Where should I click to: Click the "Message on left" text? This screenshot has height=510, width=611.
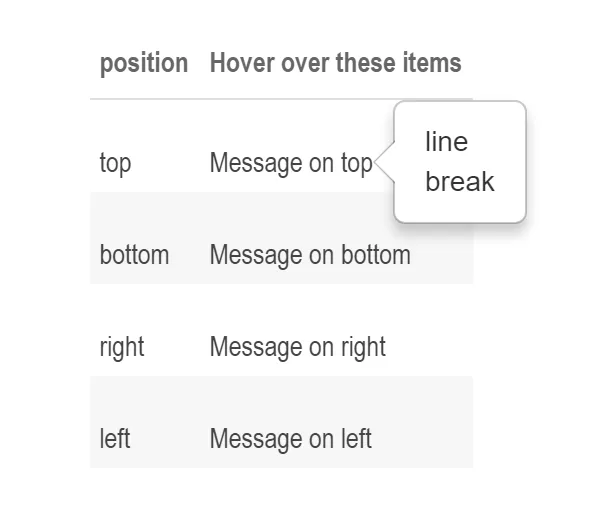tap(290, 439)
